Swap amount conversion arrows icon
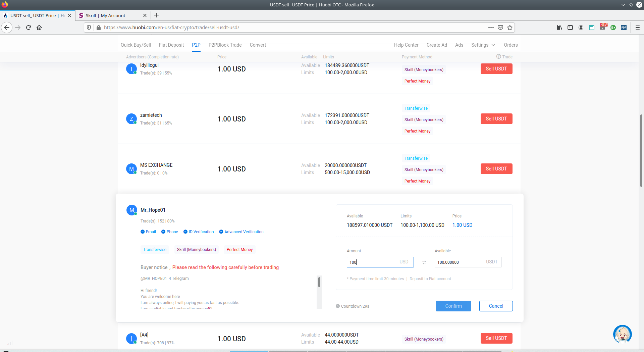The width and height of the screenshot is (644, 352). (x=424, y=262)
